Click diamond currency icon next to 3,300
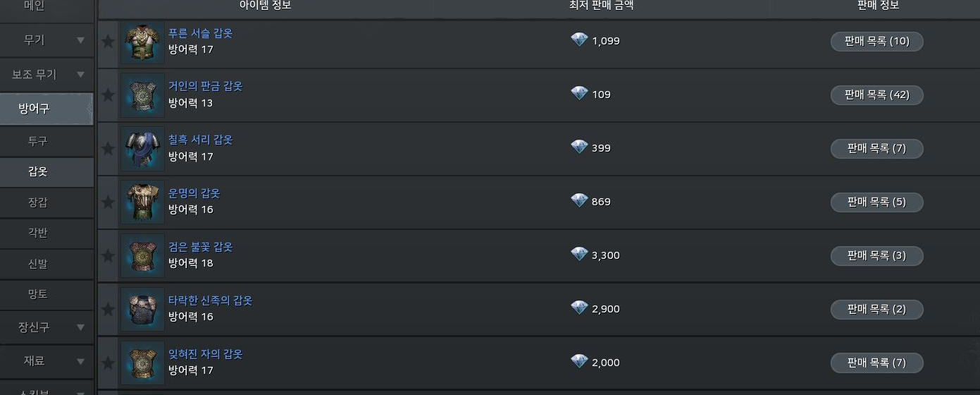Screen dimensions: 980x395 point(579,254)
